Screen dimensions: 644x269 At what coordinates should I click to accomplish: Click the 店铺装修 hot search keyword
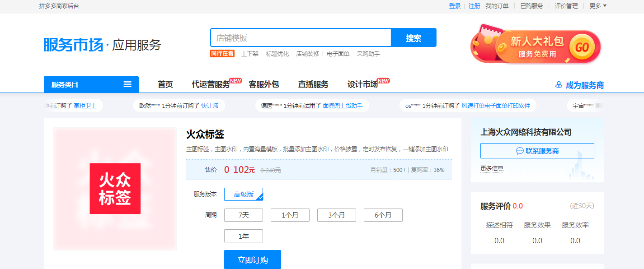point(308,54)
